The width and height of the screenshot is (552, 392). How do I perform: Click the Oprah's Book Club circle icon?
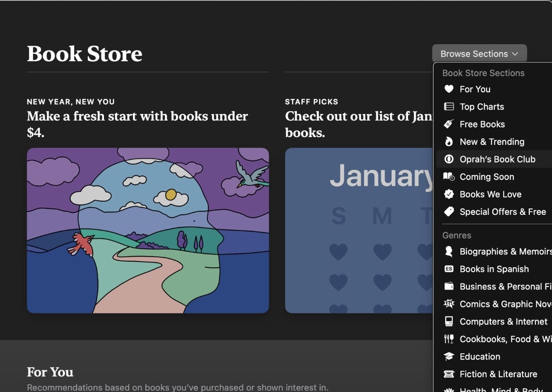click(x=448, y=159)
